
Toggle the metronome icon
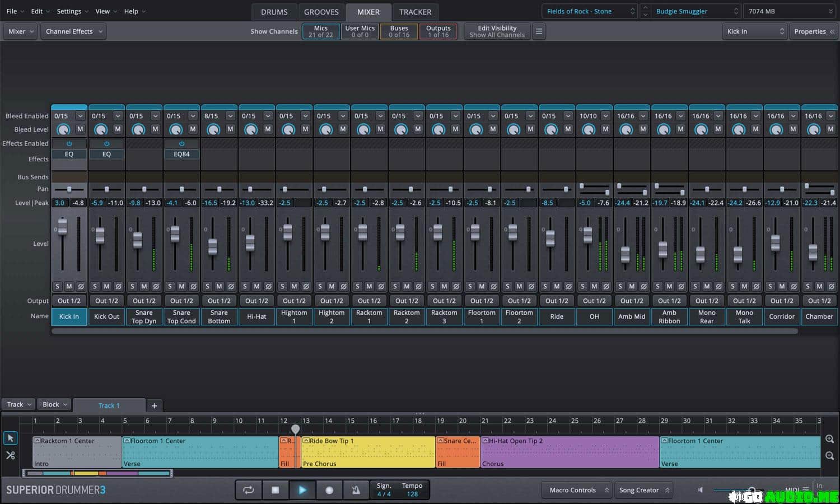tap(356, 490)
